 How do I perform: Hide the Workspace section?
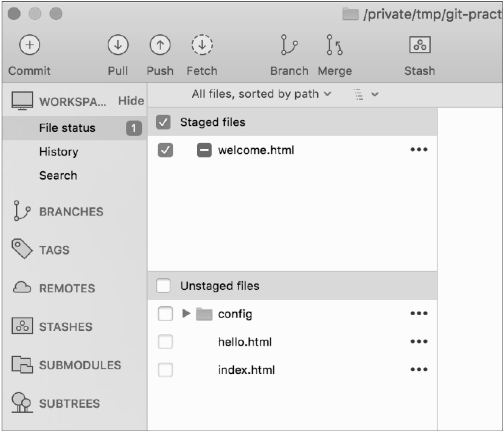pos(131,101)
